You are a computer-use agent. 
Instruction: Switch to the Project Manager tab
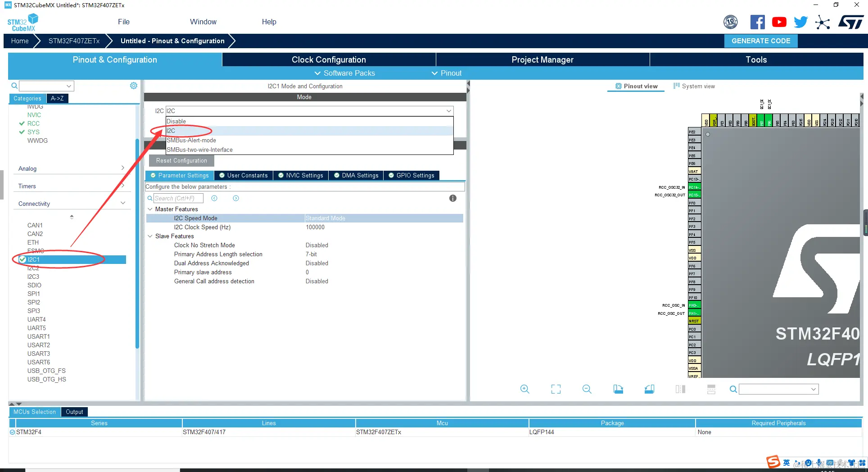click(x=542, y=59)
